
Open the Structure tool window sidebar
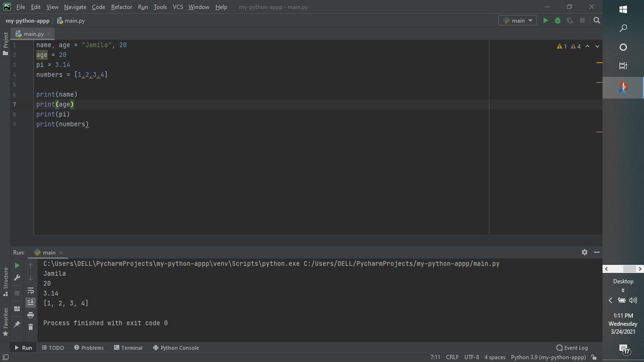click(x=5, y=281)
